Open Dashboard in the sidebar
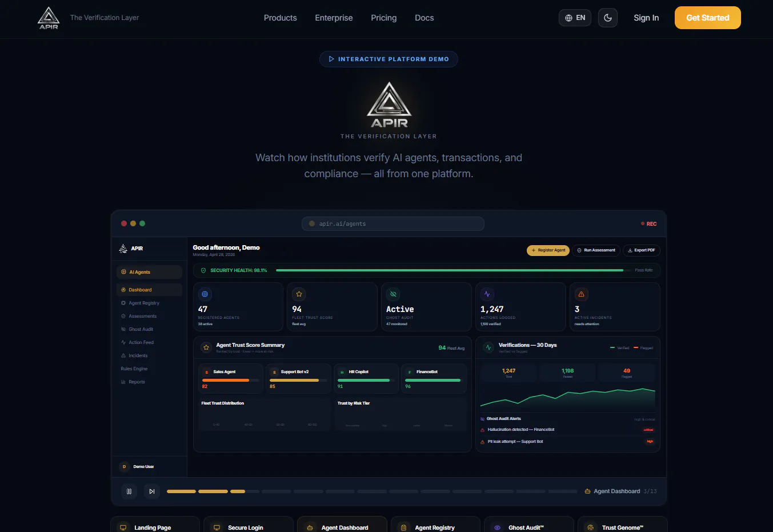Viewport: 773px width, 532px height. (x=149, y=290)
